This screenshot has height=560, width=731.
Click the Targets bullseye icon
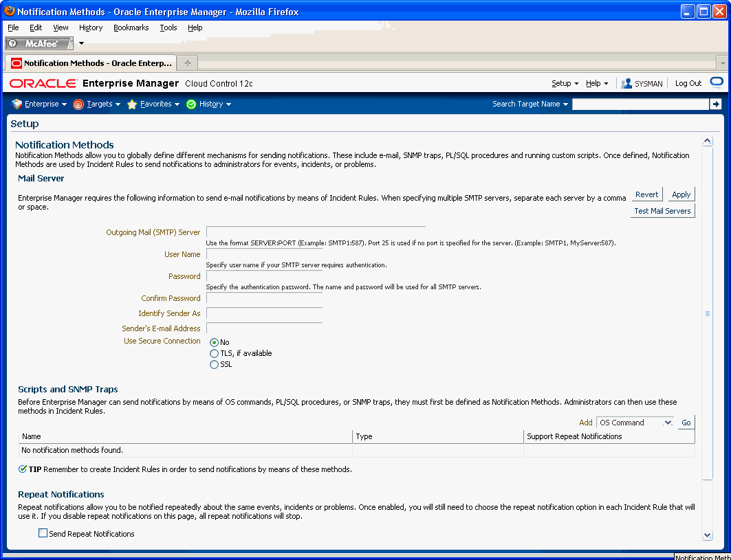(x=78, y=104)
